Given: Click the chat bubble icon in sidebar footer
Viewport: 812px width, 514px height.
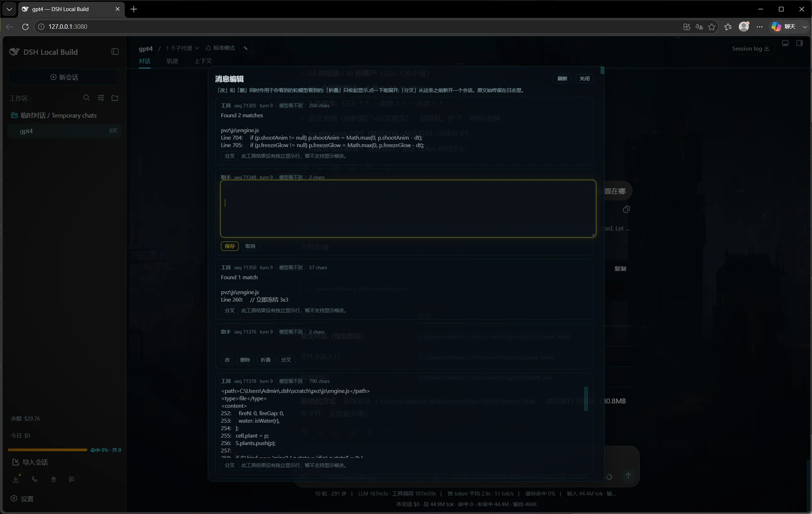Looking at the screenshot, I should click(72, 479).
